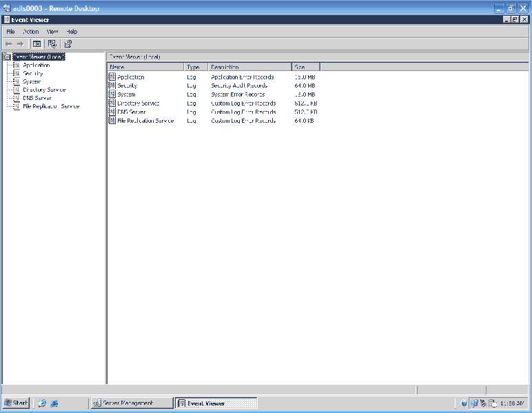Viewport: 532px width, 413px height.
Task: Select DNS Server in the tree
Action: click(37, 98)
